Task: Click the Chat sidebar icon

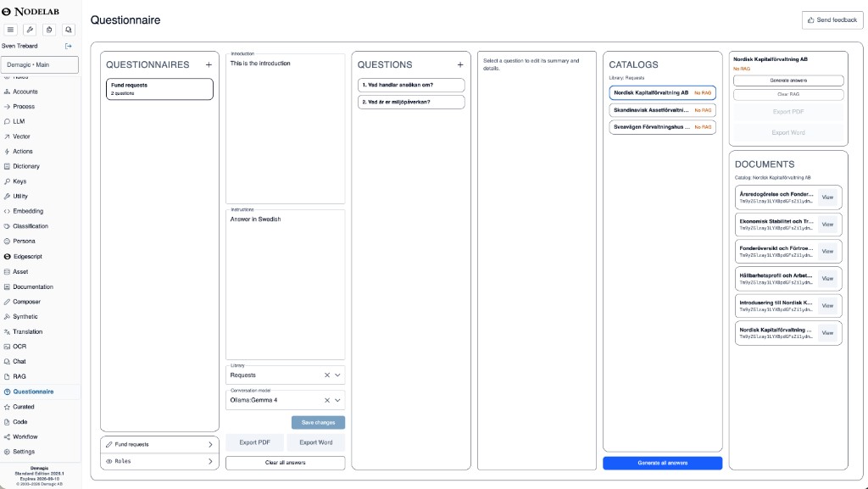Action: coord(7,362)
